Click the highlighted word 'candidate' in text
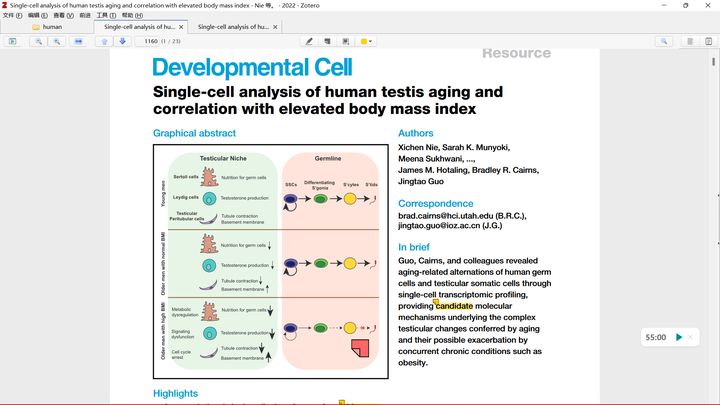The image size is (720, 405). [x=461, y=306]
